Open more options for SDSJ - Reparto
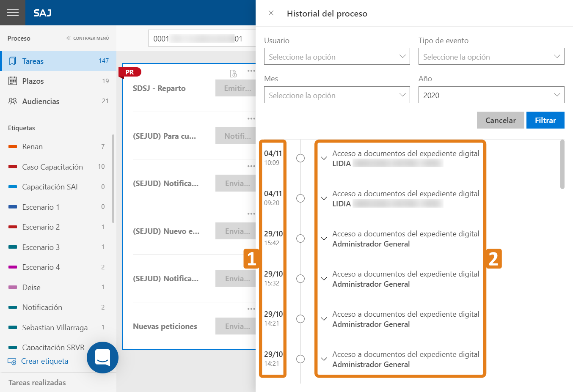573x392 pixels. pos(251,71)
